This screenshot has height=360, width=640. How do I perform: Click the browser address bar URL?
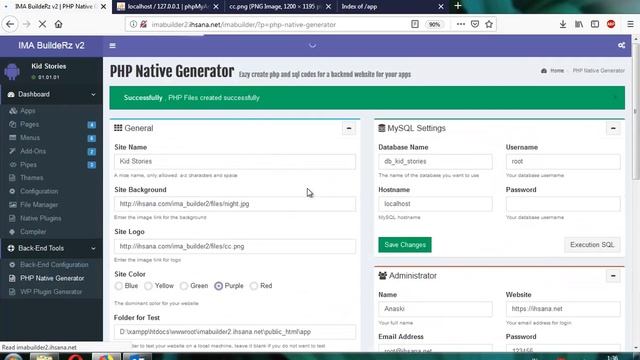click(x=244, y=24)
